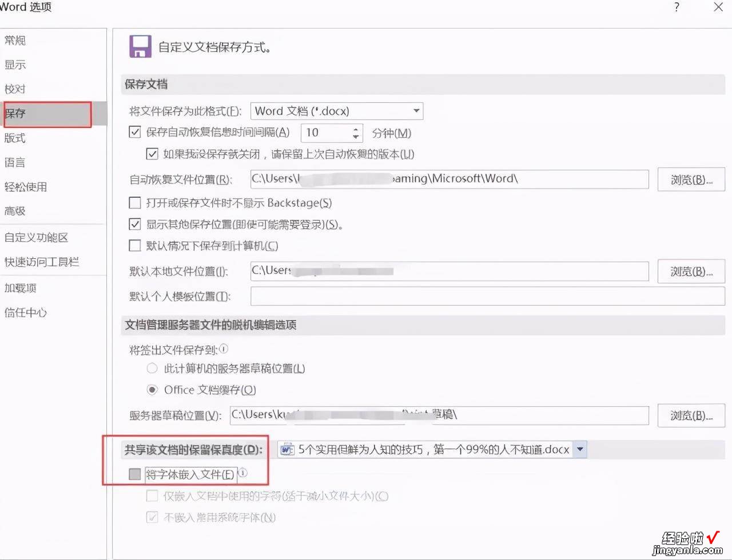Toggle 仅嵌入文档中使用的字符 checkbox
Viewport: 732px width, 560px height.
pos(152,496)
